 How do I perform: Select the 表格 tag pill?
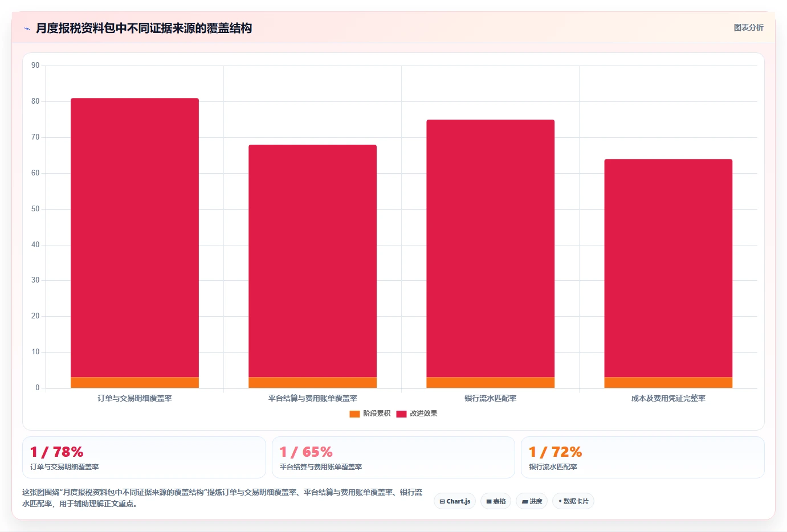(x=496, y=501)
